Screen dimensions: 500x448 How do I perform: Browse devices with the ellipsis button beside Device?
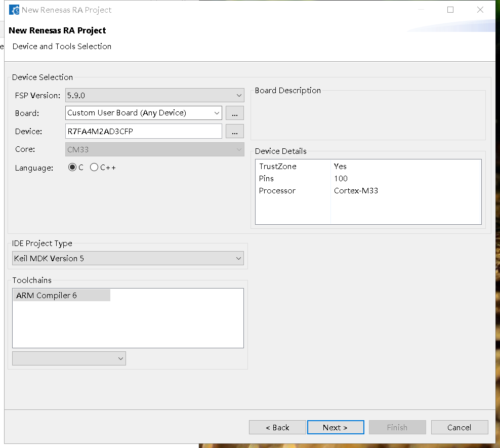235,131
